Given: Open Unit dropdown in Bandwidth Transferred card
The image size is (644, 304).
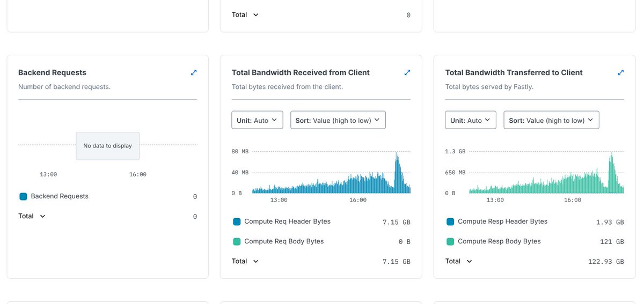Looking at the screenshot, I should tap(471, 120).
